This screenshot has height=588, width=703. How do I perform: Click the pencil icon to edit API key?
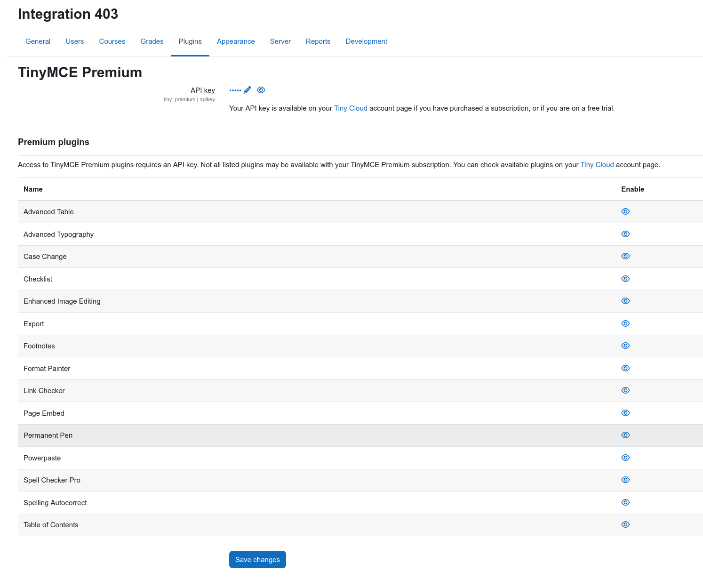coord(248,90)
